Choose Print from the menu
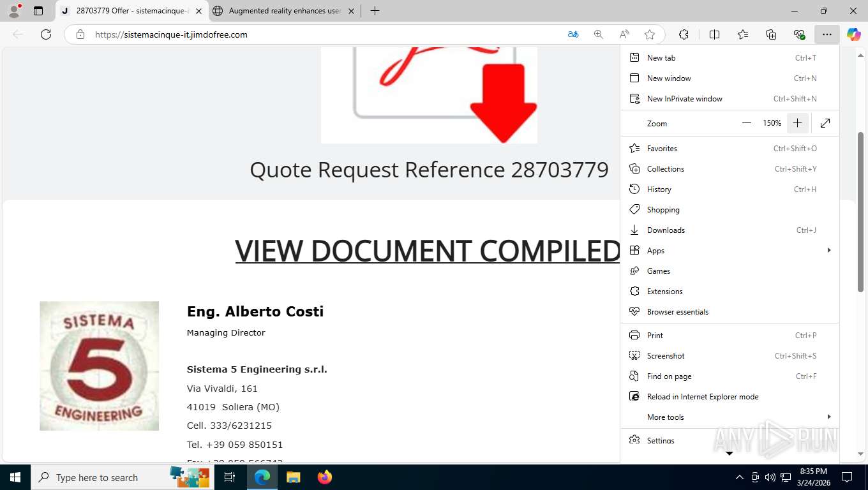868x490 pixels. pos(730,335)
